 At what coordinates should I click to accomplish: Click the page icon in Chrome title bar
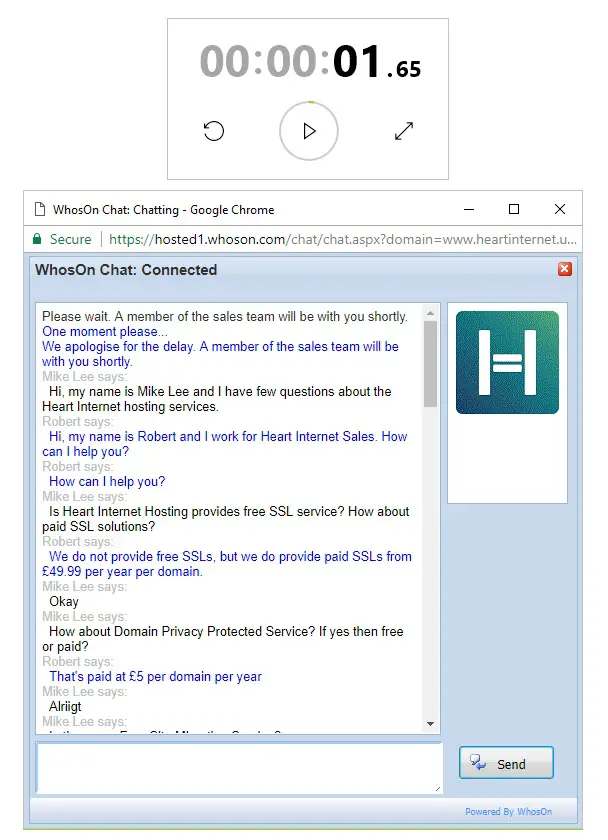pos(40,209)
